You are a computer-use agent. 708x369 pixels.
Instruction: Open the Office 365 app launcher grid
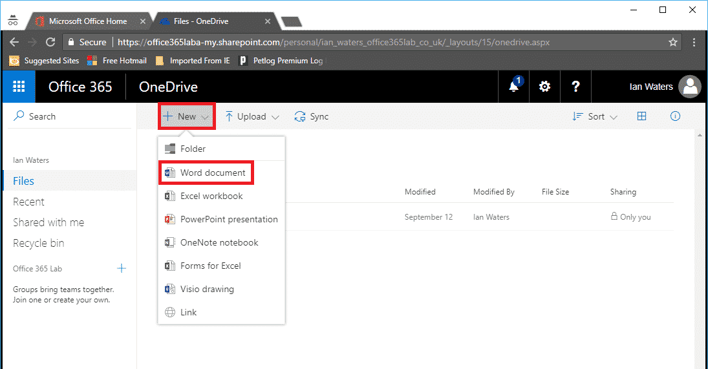(19, 86)
